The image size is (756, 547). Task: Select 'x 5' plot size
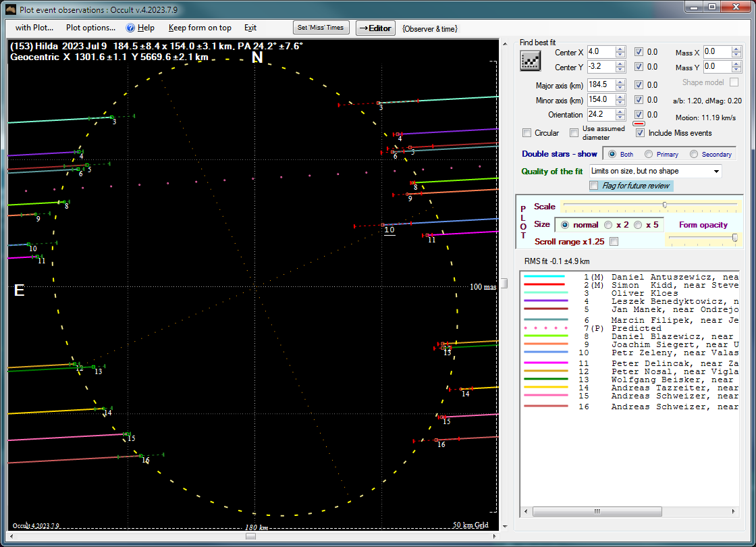(x=638, y=226)
